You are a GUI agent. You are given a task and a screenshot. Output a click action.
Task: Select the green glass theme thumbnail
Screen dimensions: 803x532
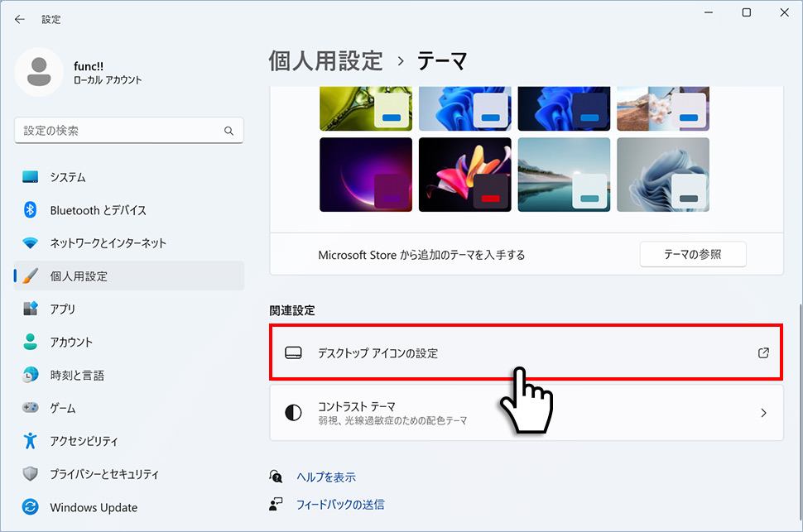click(x=366, y=108)
